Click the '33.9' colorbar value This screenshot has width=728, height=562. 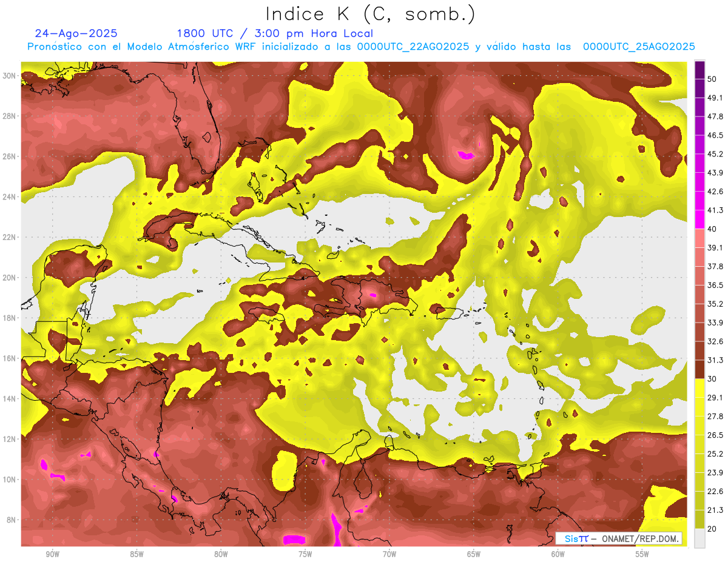coord(715,323)
